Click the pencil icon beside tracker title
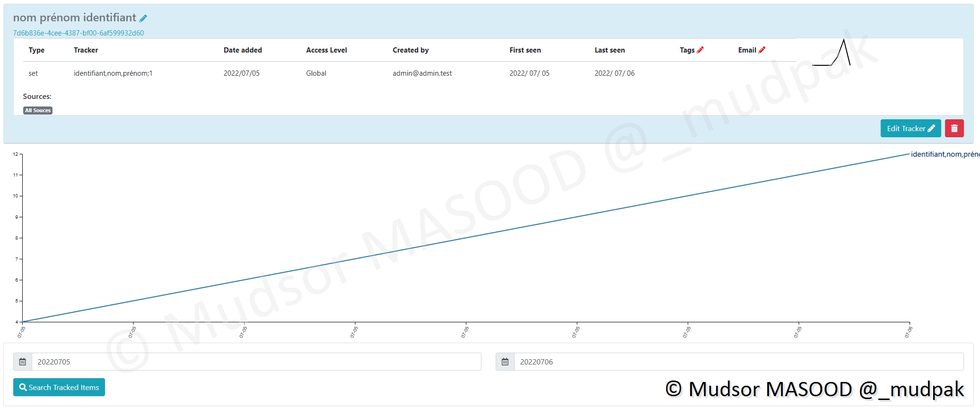This screenshot has width=980, height=408. (143, 18)
